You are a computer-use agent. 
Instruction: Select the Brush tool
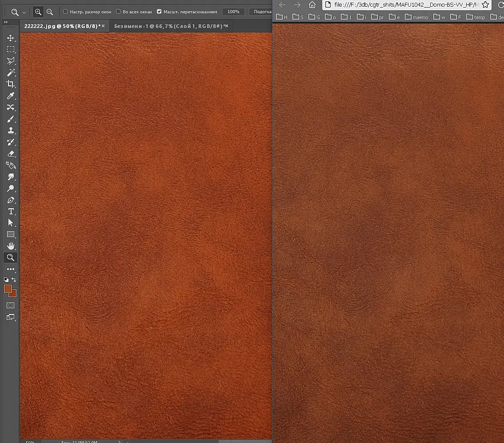(x=11, y=119)
